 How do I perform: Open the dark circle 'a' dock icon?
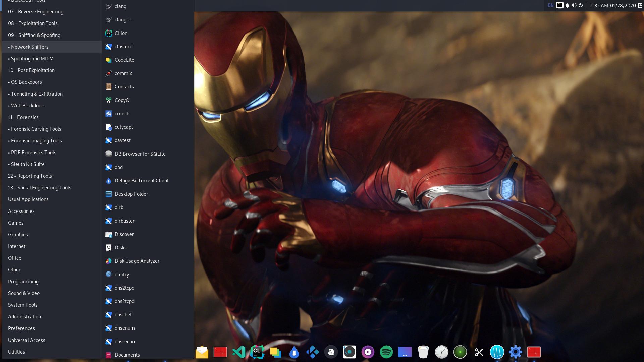coord(331,352)
